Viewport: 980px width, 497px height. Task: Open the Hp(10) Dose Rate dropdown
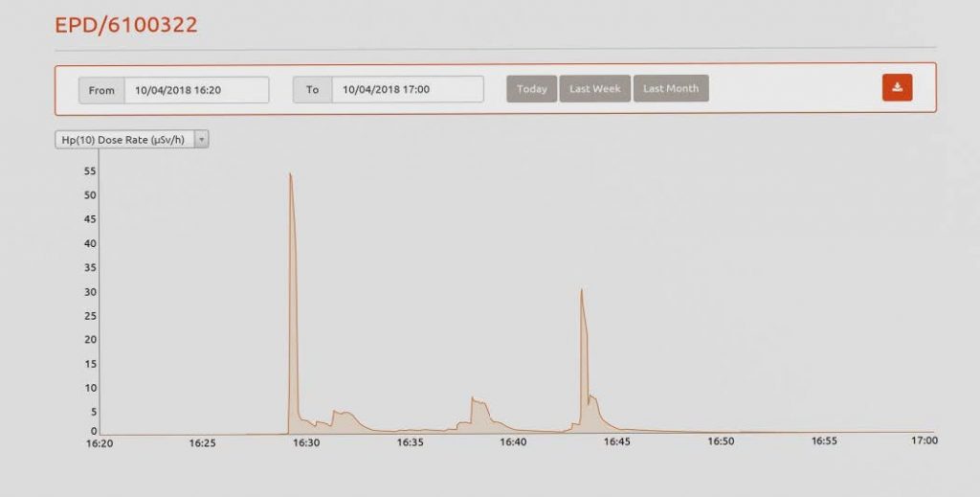[x=124, y=140]
